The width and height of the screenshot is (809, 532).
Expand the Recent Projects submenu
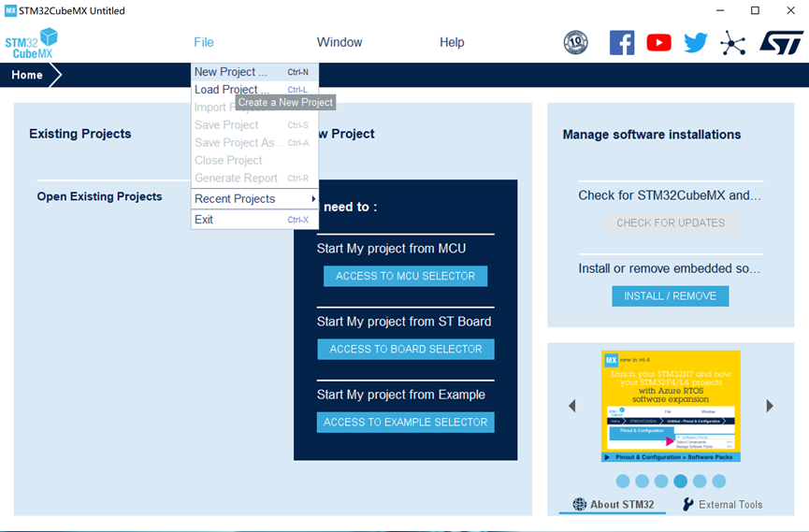click(x=255, y=198)
